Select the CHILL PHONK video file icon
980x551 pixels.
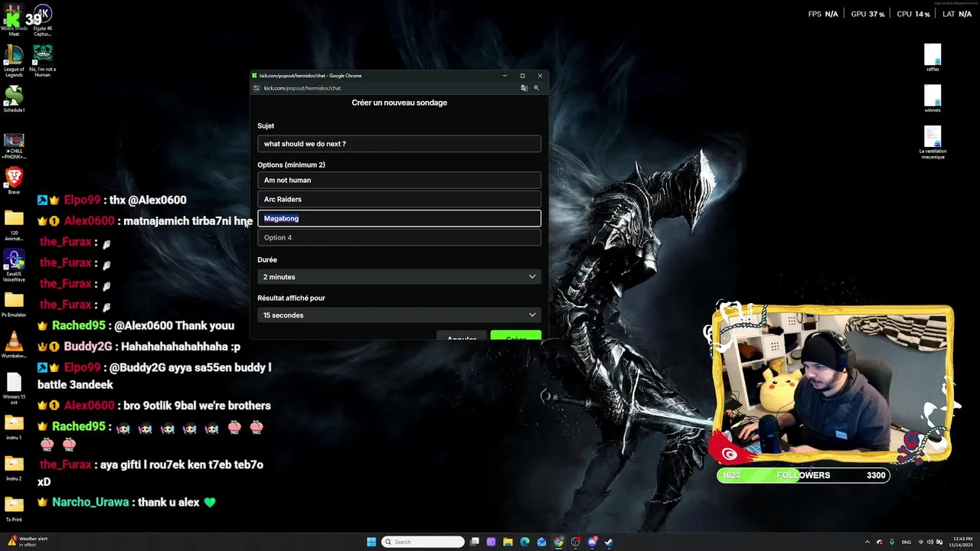coord(14,147)
